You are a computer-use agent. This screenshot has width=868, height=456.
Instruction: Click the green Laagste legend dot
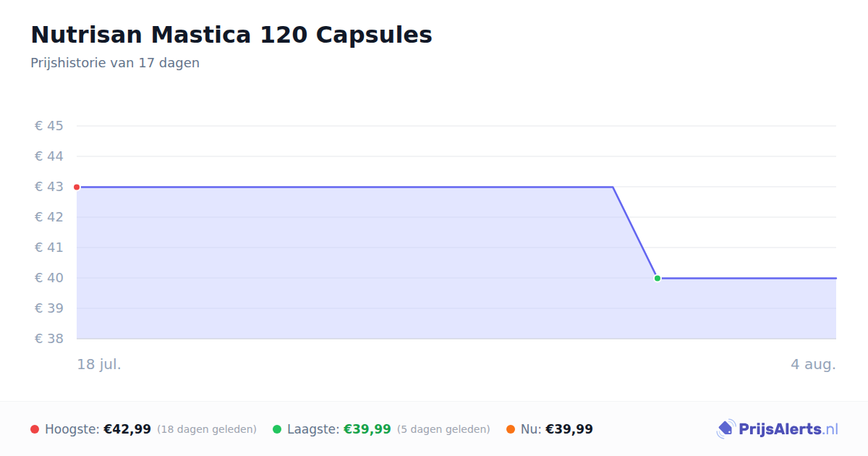click(x=277, y=429)
